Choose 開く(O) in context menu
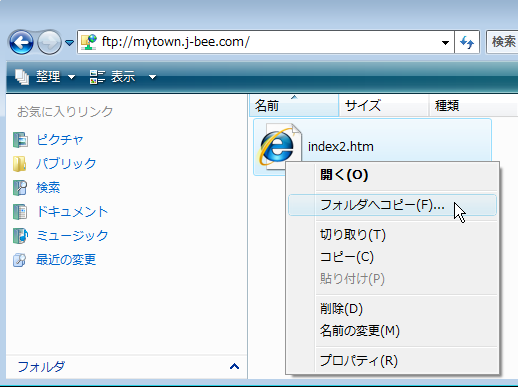The image size is (518, 387). (x=392, y=175)
